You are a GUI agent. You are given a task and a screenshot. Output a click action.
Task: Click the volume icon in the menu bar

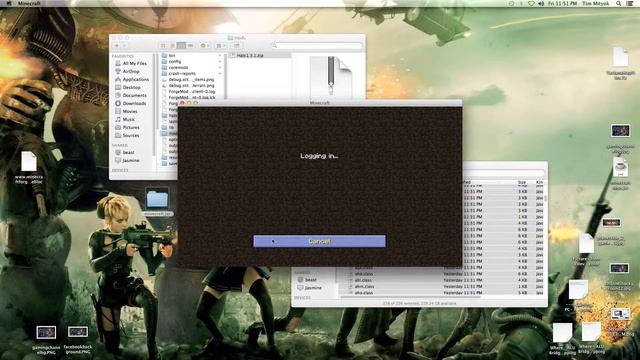pos(541,3)
